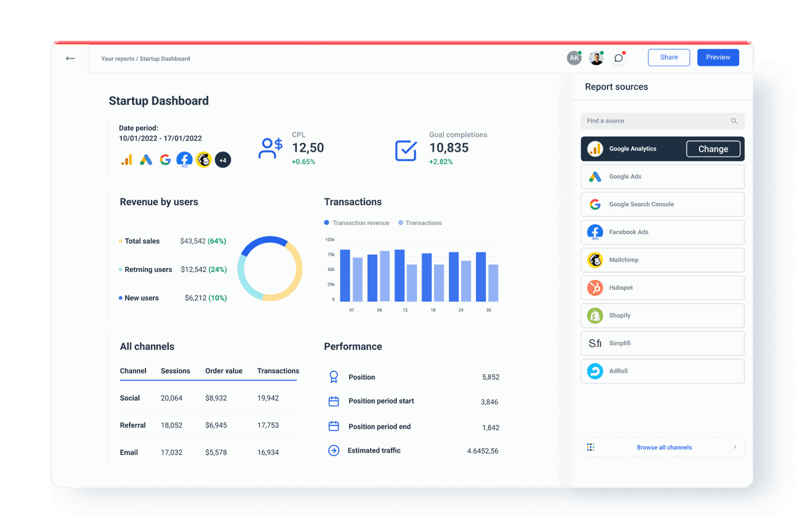Screen dimensions: 804x532
Task: Open the apps grid icon near Browse all channels
Action: (591, 447)
